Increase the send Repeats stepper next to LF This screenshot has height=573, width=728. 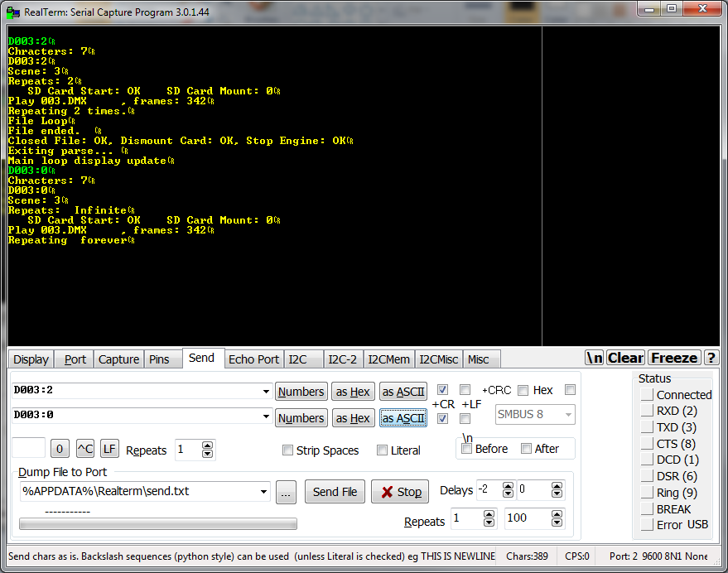pyautogui.click(x=208, y=445)
